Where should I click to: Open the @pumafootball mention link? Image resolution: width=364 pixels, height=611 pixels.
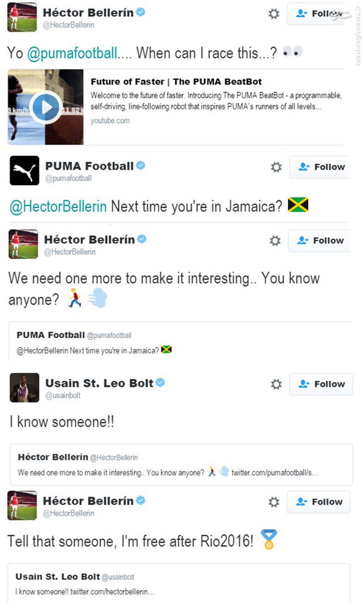(x=72, y=53)
